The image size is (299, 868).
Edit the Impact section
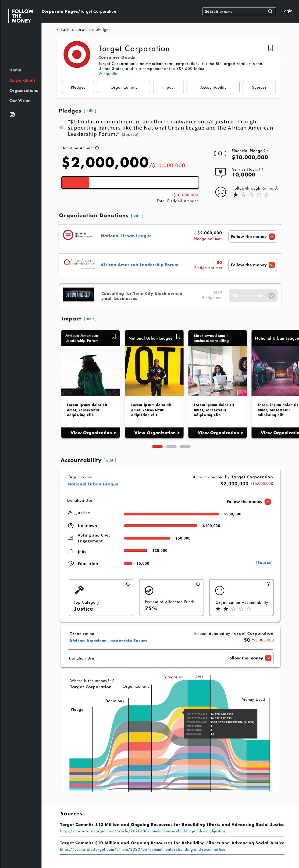pos(90,318)
